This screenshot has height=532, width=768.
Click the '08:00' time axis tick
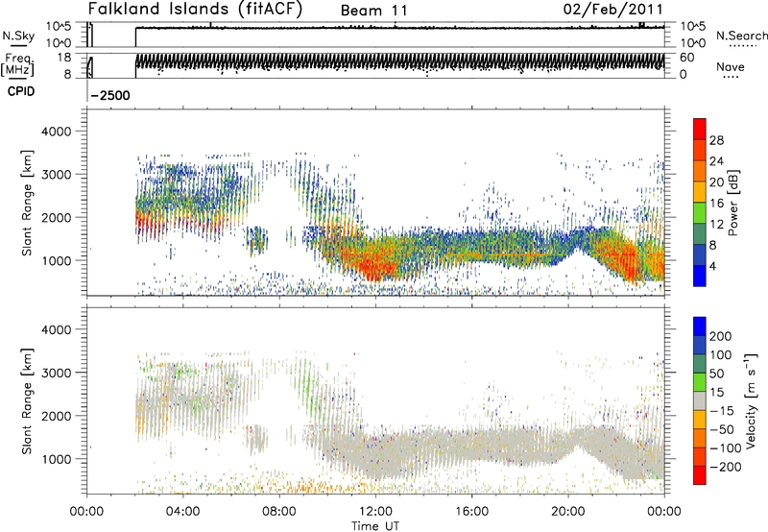(x=279, y=512)
